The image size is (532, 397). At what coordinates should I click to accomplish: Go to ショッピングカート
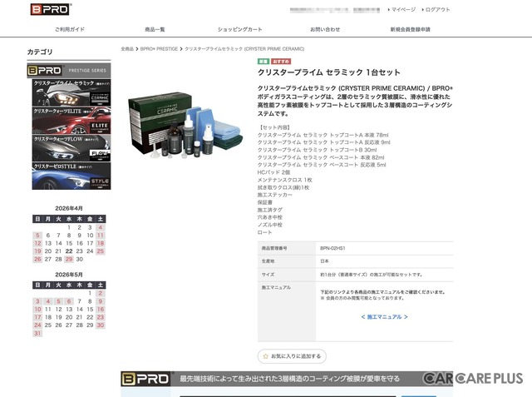pos(240,29)
